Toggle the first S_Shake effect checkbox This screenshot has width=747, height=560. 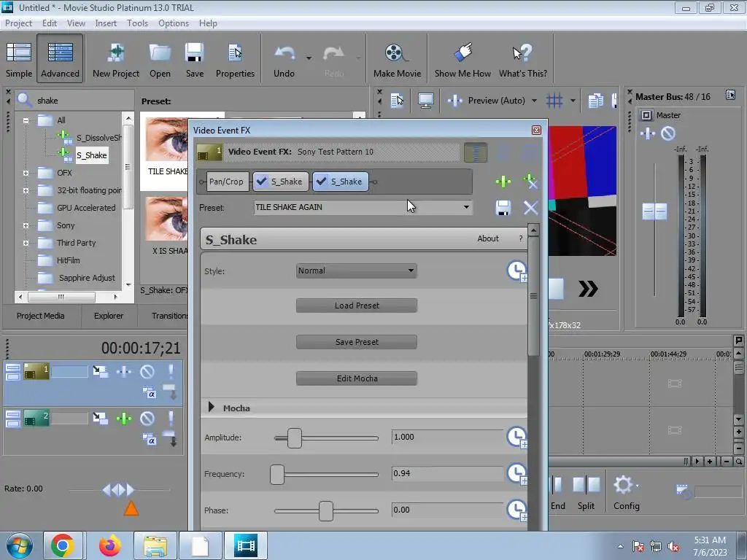click(x=261, y=182)
